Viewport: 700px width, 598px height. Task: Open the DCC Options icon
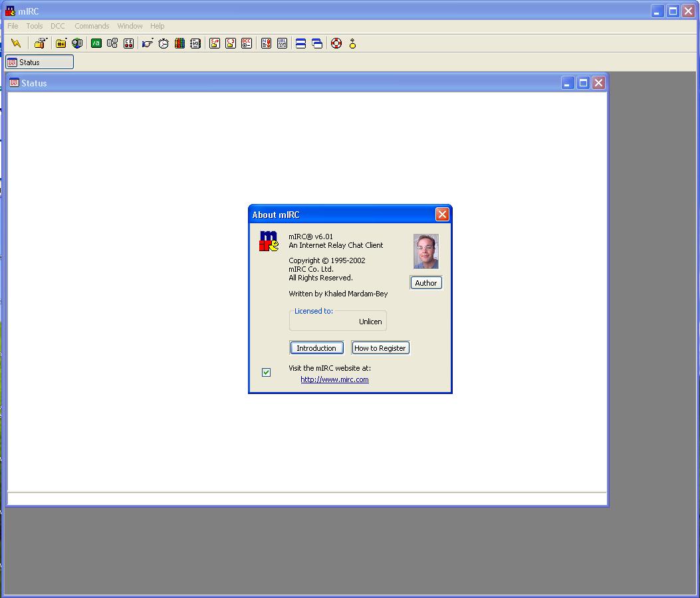point(247,43)
